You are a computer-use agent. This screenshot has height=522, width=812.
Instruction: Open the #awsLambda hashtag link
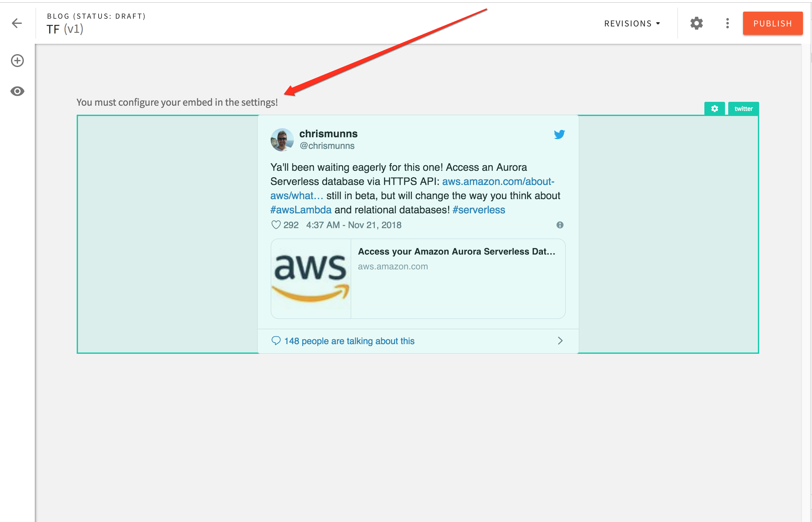tap(301, 210)
